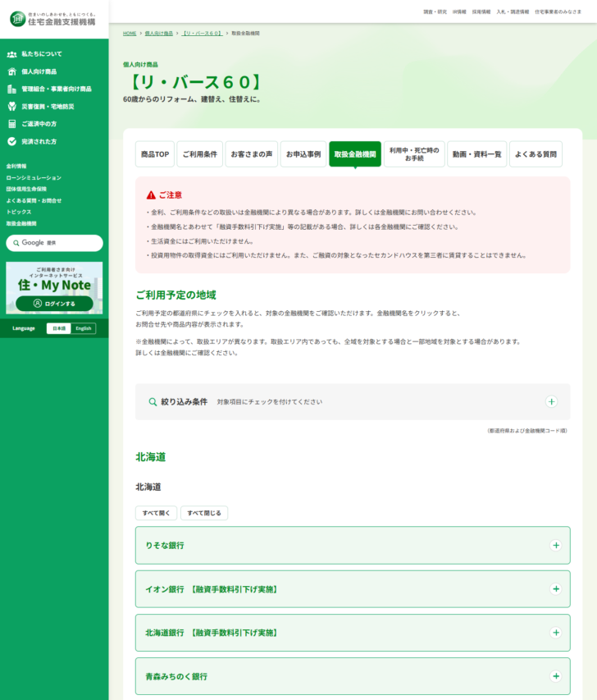Open the 動画・資料一覧 tab
Screen dimensions: 597x700
pyautogui.click(x=477, y=154)
